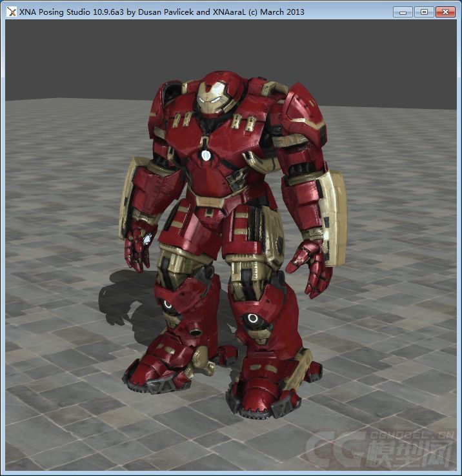The width and height of the screenshot is (462, 476).
Task: Click the glowing chest arc reactor
Action: [206, 155]
